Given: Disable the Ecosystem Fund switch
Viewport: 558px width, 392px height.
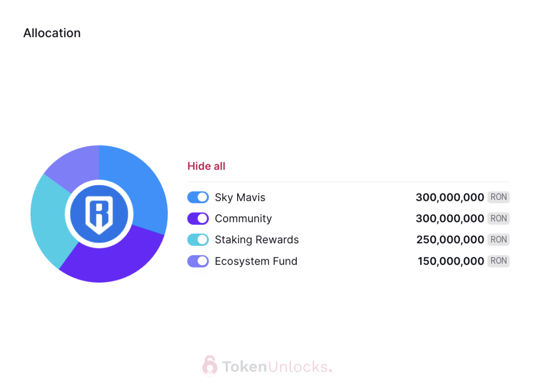Looking at the screenshot, I should [198, 261].
